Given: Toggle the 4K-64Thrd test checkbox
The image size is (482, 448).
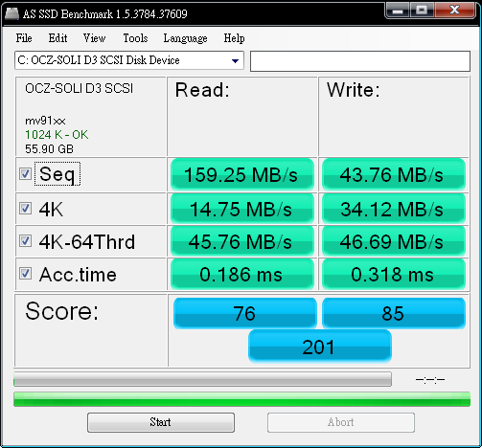Looking at the screenshot, I should (x=25, y=240).
